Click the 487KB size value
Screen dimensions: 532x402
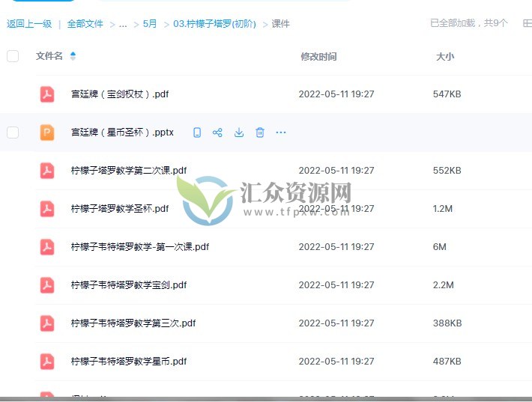click(447, 362)
